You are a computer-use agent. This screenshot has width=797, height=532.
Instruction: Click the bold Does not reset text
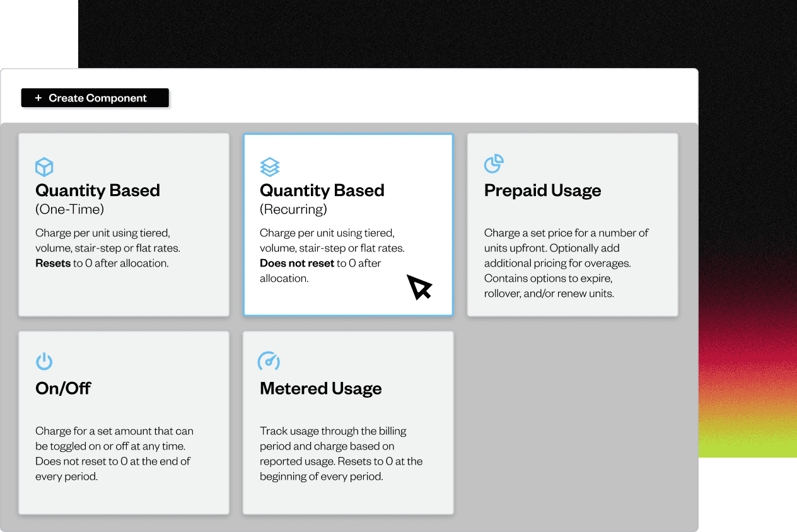click(297, 263)
